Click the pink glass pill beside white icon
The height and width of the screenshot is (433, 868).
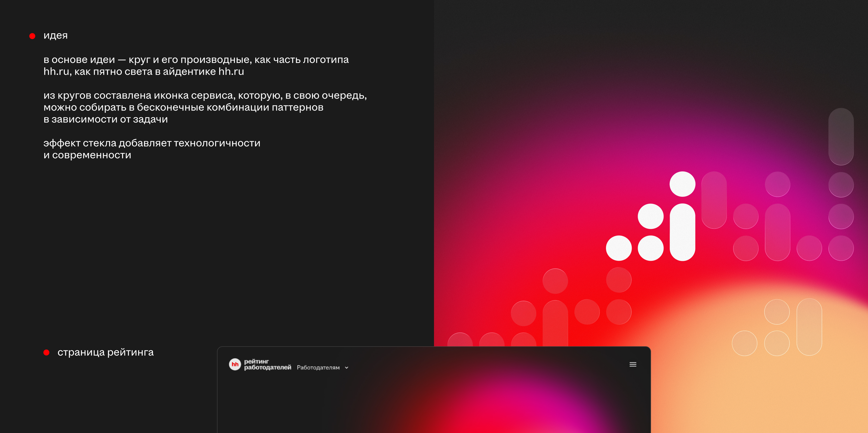tap(714, 200)
